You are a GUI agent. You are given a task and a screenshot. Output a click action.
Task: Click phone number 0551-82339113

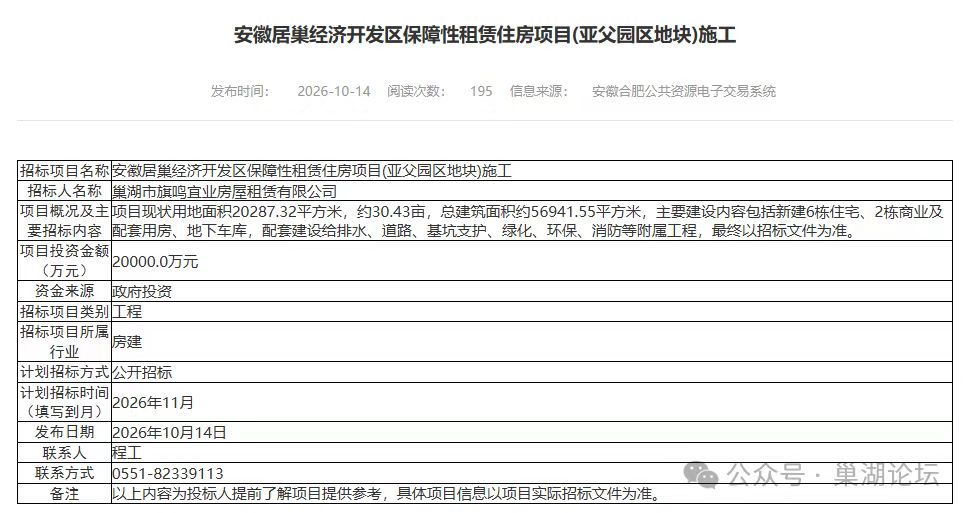168,474
